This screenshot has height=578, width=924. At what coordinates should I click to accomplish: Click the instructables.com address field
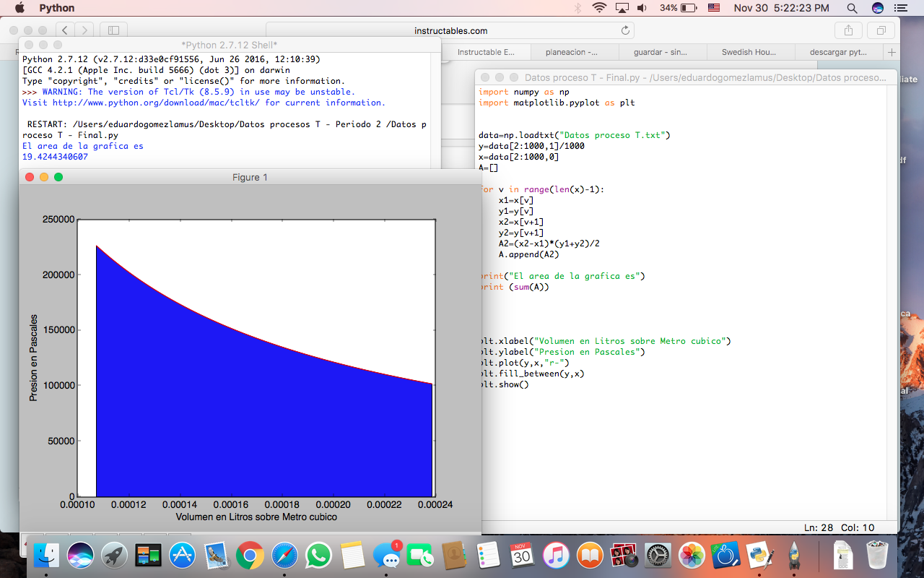(x=450, y=30)
